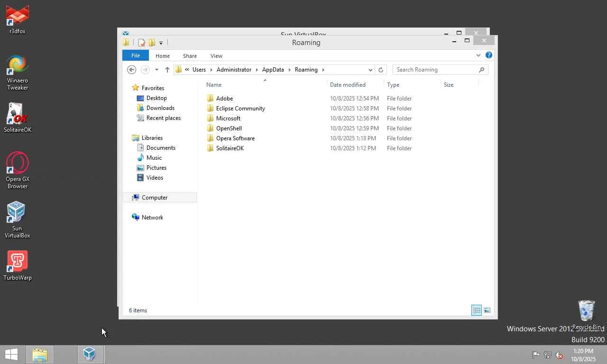Launch Winaero Tweaker from the desktop

click(18, 73)
